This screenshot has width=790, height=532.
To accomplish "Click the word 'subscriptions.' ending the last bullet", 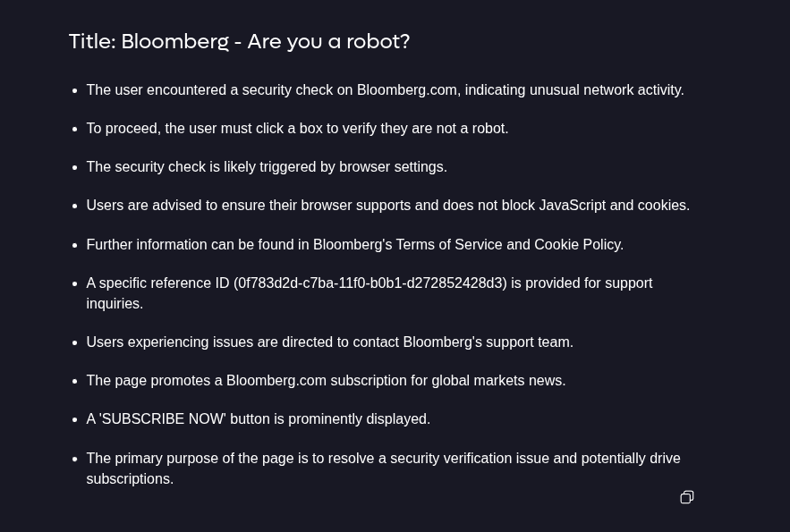I will (x=130, y=479).
